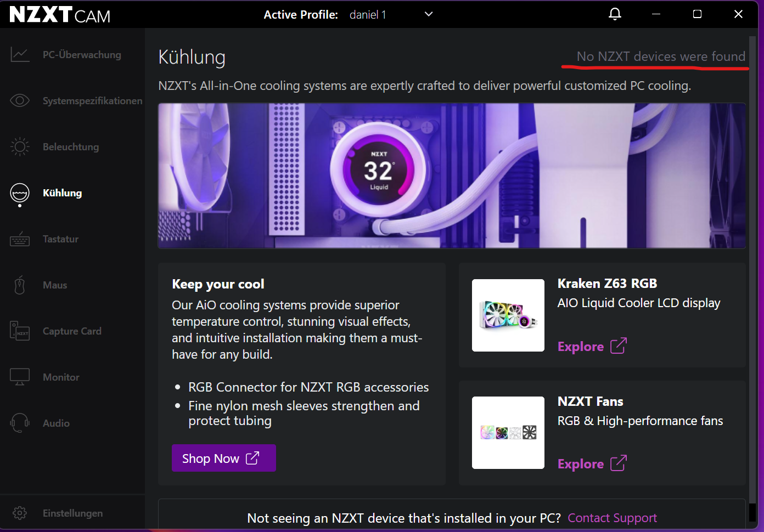Image resolution: width=764 pixels, height=532 pixels.
Task: Open the Tastatur section label
Action: click(x=60, y=239)
